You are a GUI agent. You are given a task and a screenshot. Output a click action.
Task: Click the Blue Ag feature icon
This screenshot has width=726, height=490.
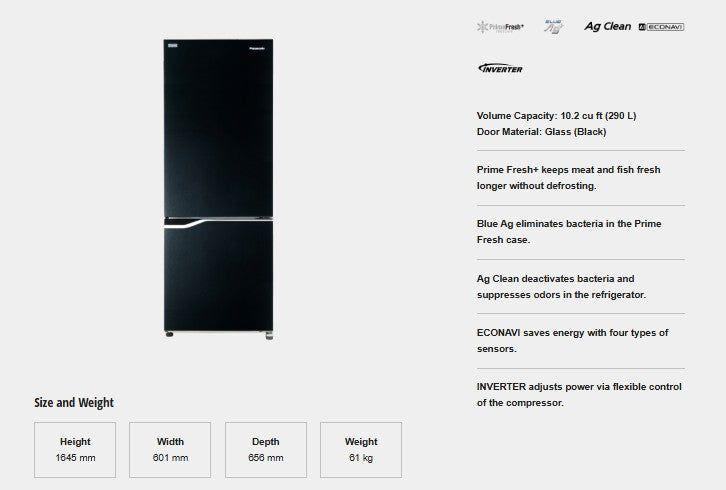[553, 27]
